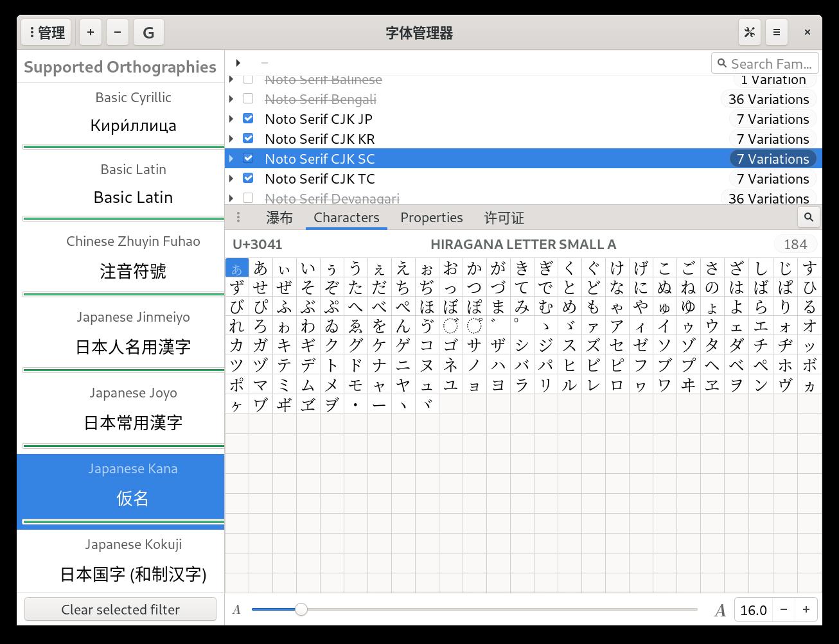Switch to the 瀑布 tab
839x644 pixels.
point(279,218)
